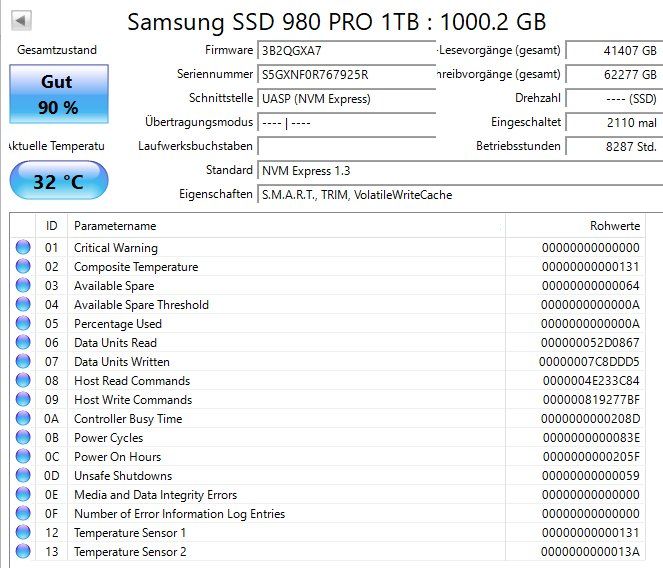
Task: Select the Host Read Commands parameter name
Action: 132,381
